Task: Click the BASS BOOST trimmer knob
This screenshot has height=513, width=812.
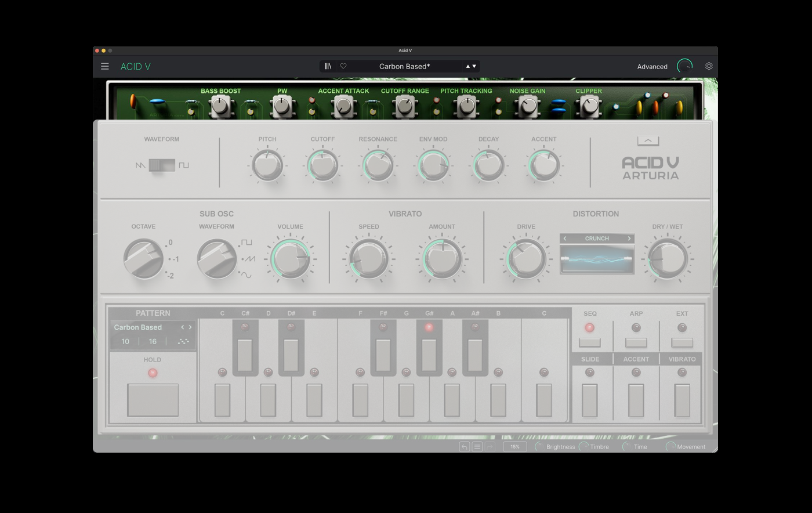Action: coord(220,106)
